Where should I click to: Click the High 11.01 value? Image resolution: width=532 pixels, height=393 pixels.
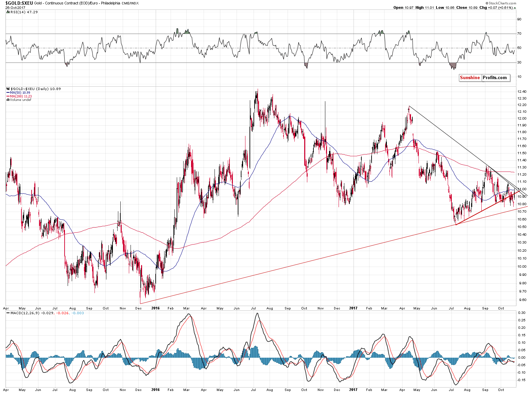pos(424,7)
